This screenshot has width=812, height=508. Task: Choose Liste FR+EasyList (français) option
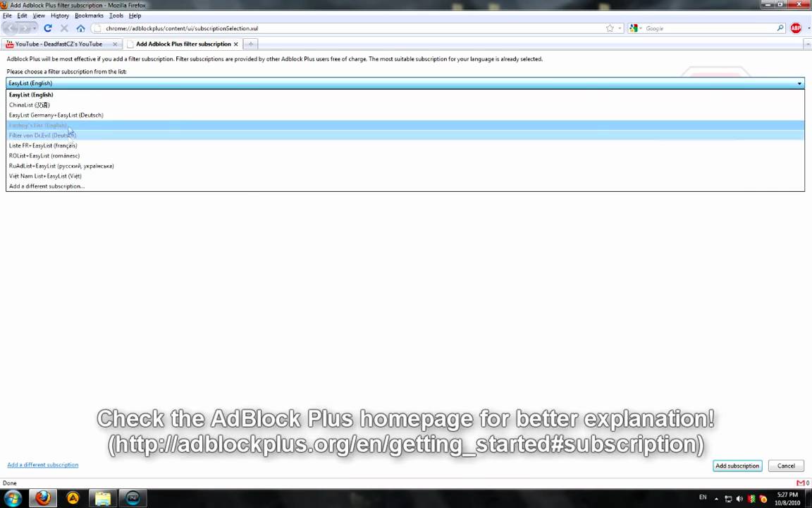405,145
